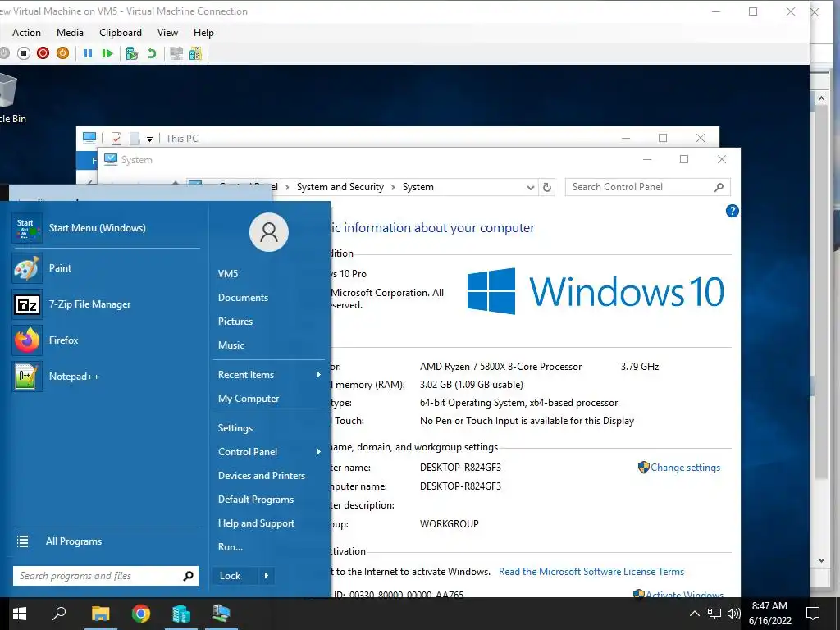
Task: Click the orange Save state toolbar icon
Action: [x=62, y=53]
